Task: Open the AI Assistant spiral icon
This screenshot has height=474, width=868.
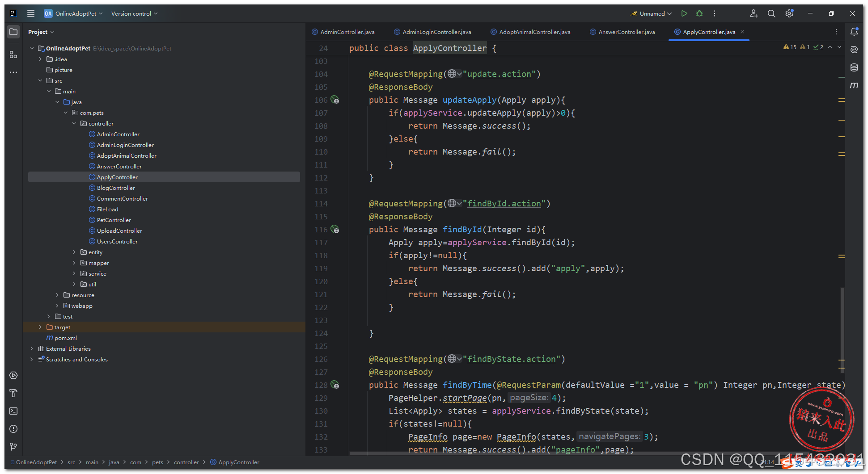Action: pyautogui.click(x=854, y=50)
